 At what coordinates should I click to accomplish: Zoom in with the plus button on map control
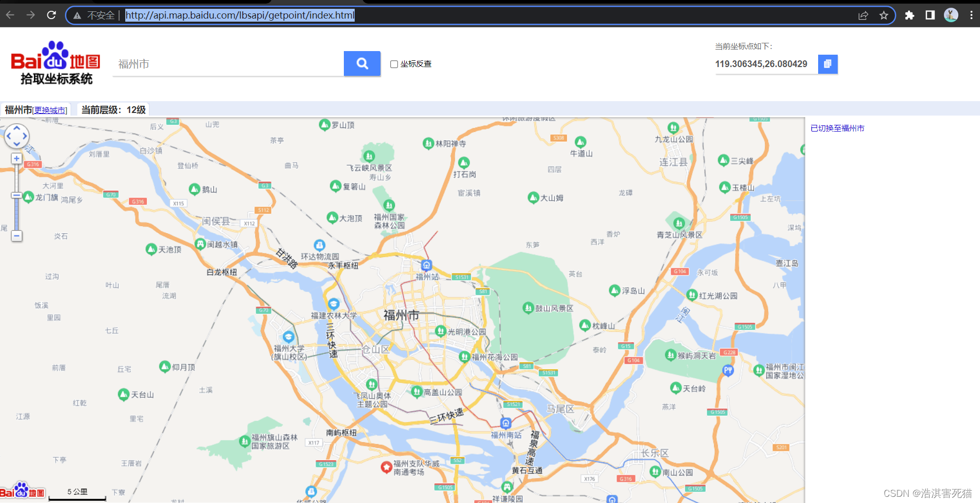(16, 158)
